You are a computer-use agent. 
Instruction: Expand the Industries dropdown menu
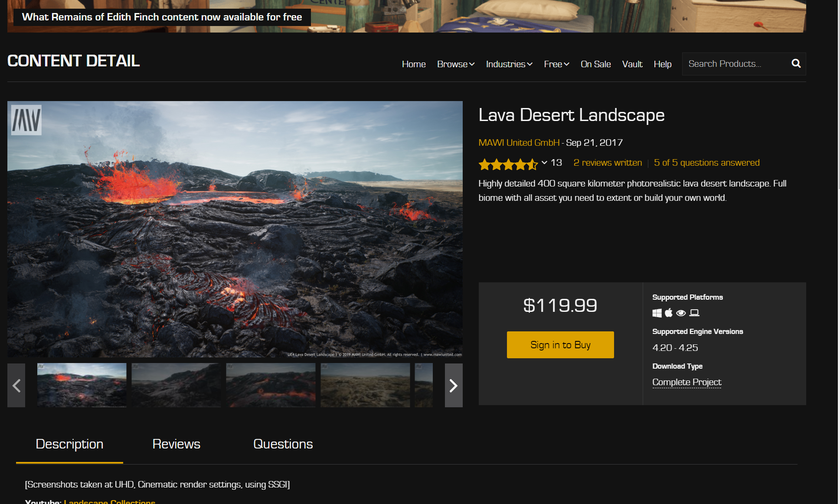509,64
